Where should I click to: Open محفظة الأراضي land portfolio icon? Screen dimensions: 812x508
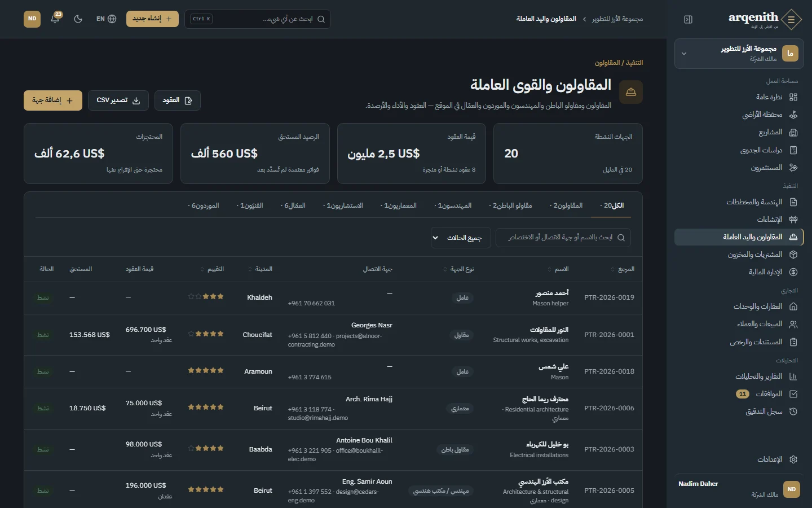tap(793, 115)
